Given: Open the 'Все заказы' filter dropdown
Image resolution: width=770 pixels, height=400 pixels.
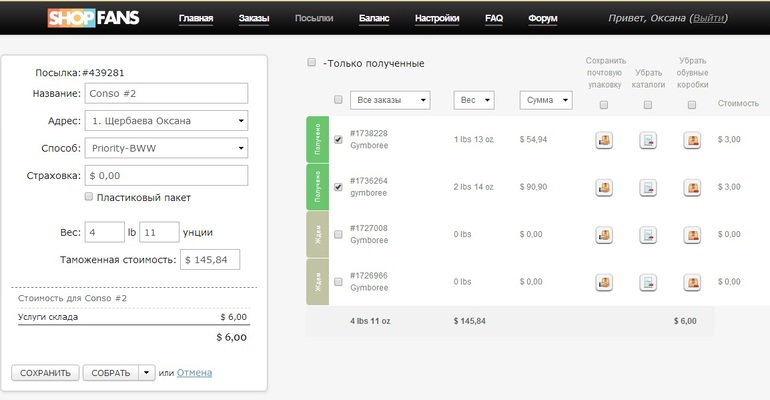Looking at the screenshot, I should click(x=390, y=100).
